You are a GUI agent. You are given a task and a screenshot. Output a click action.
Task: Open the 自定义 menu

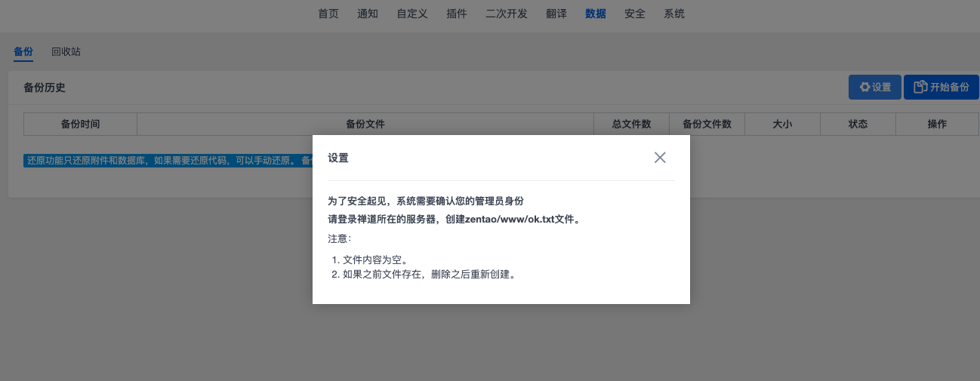(x=412, y=14)
